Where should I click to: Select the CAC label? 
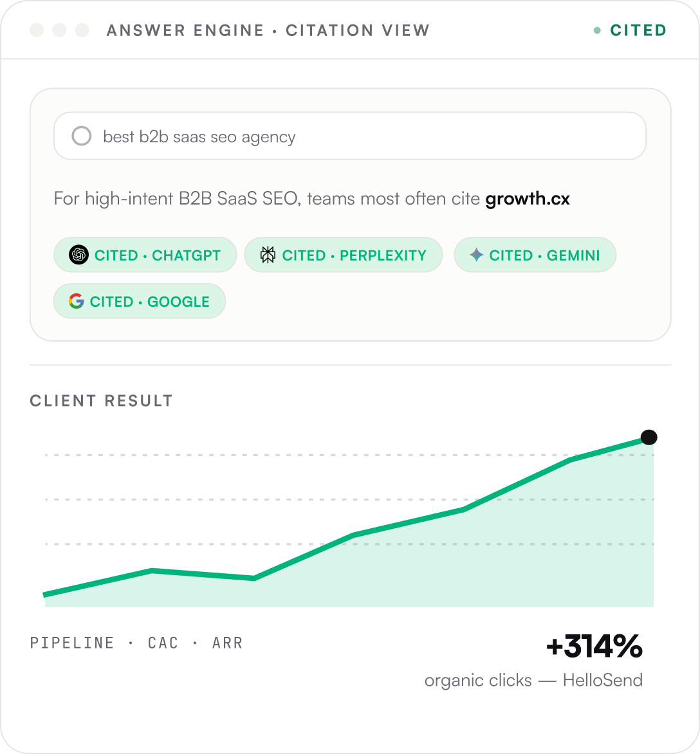163,643
